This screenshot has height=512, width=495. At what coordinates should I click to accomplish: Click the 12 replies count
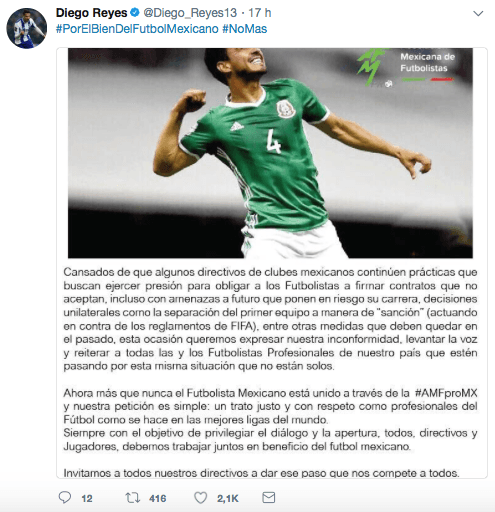point(87,498)
